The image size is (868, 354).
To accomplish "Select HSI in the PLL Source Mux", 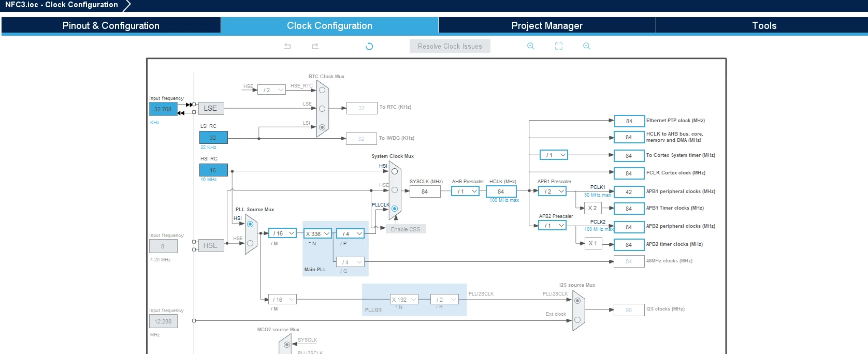I will [250, 224].
